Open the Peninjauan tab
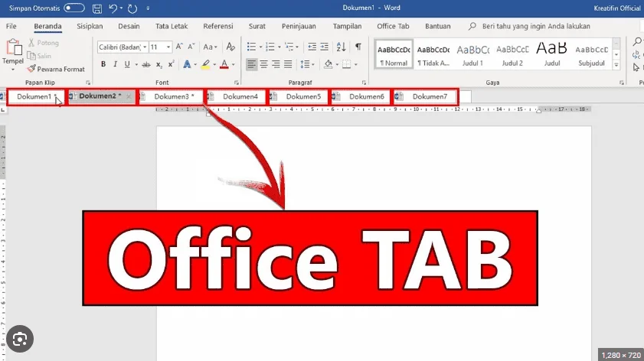The image size is (644, 361). click(299, 26)
